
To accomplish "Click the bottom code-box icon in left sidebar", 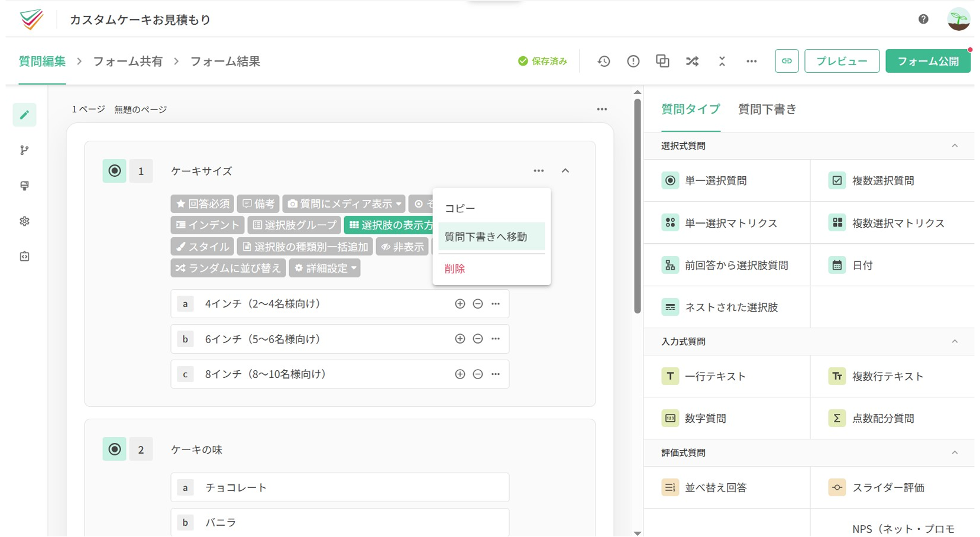I will pyautogui.click(x=24, y=256).
